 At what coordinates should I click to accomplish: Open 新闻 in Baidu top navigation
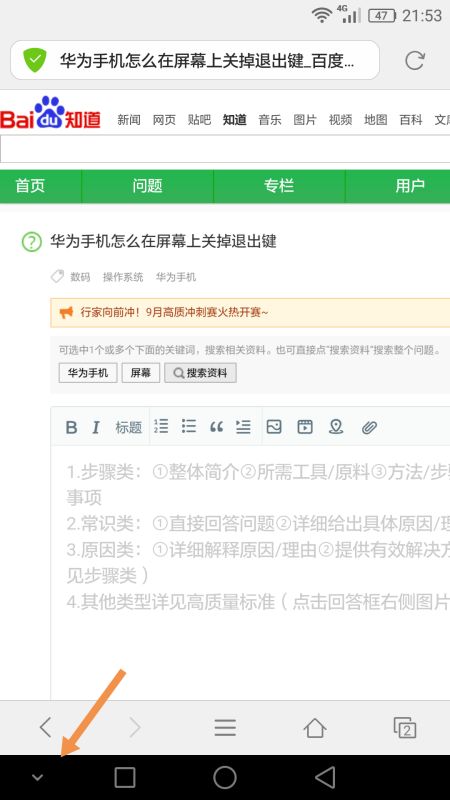(129, 120)
